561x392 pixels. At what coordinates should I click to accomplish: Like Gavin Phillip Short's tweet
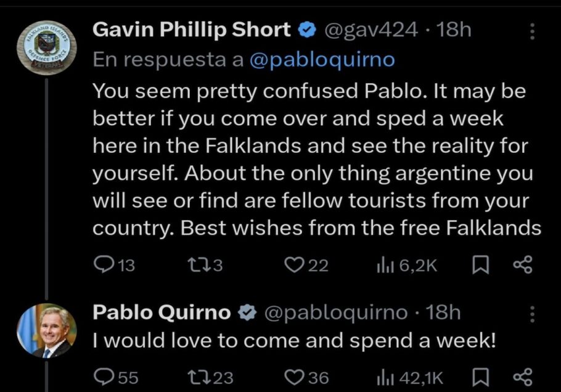pyautogui.click(x=294, y=265)
